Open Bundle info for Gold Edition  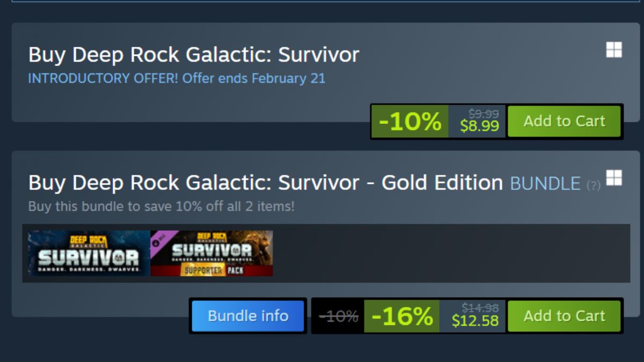248,316
